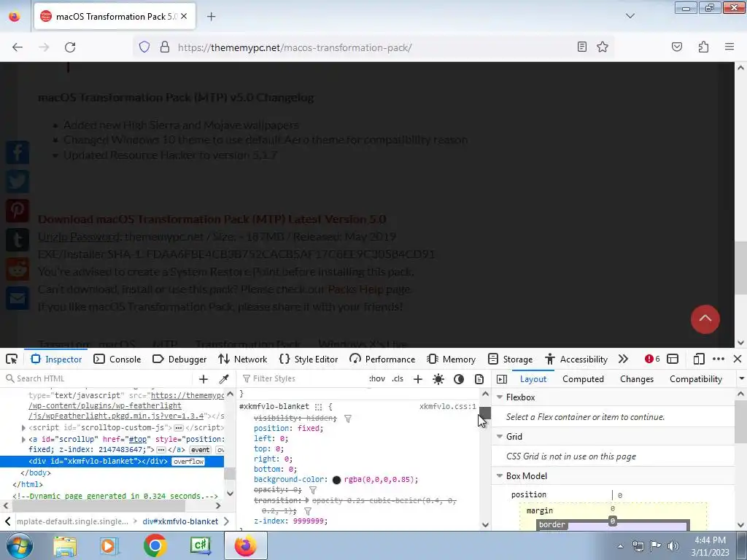Screen dimensions: 747x560
Task: Open the Storage tool tab
Action: pos(510,359)
